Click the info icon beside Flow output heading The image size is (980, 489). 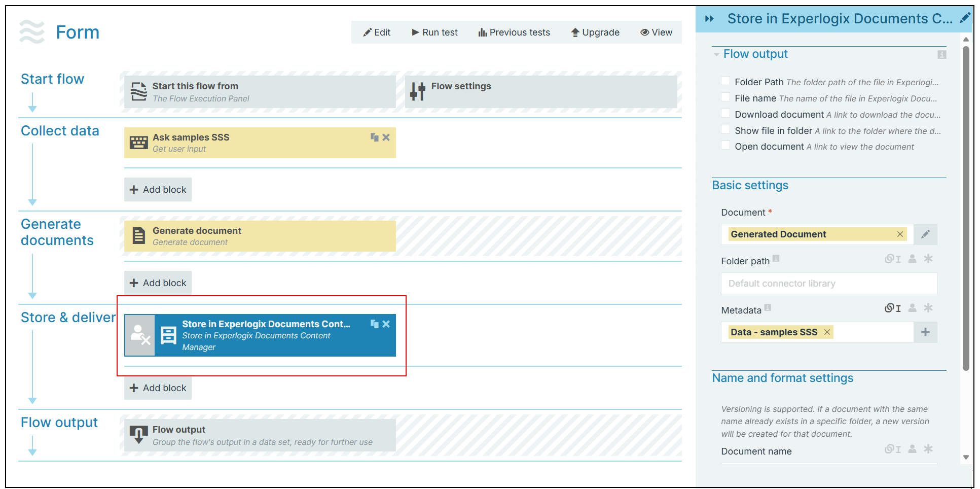[x=942, y=54]
